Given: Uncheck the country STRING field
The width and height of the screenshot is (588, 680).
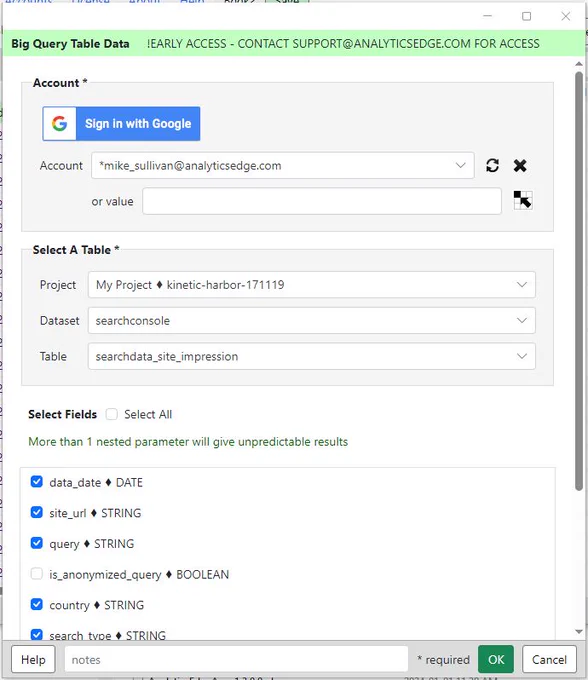Looking at the screenshot, I should coord(37,605).
